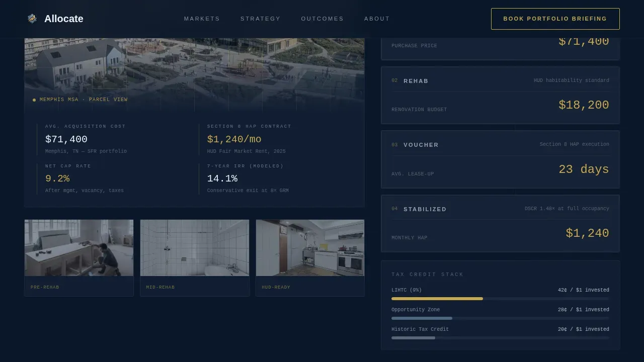Click the Opportunity Zone progress bar
The height and width of the screenshot is (362, 644).
point(501,318)
